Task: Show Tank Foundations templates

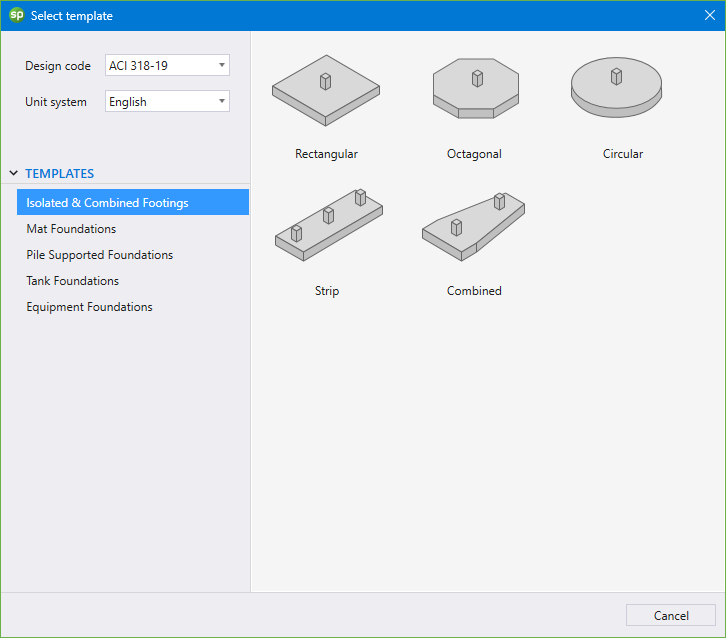Action: pyautogui.click(x=72, y=281)
